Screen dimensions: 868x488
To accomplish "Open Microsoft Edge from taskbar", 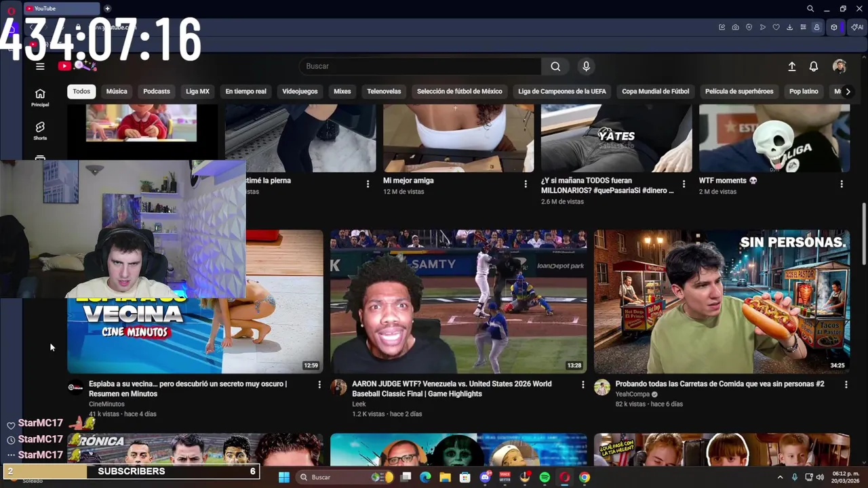I will click(425, 477).
